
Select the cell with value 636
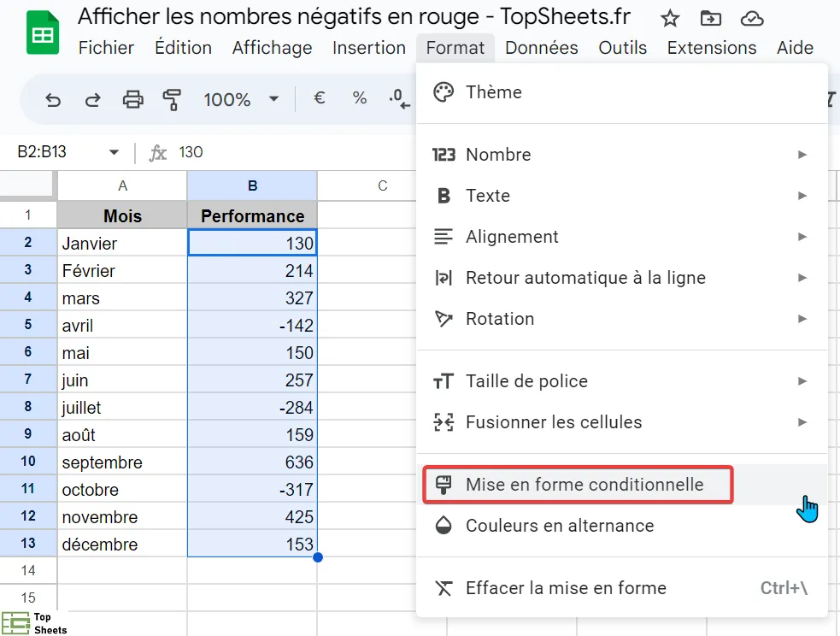252,462
